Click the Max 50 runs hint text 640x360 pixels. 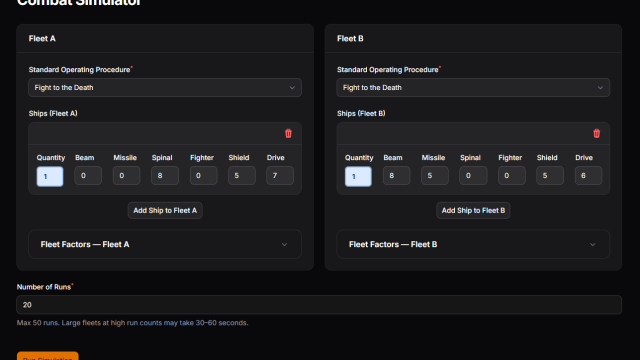pos(133,323)
